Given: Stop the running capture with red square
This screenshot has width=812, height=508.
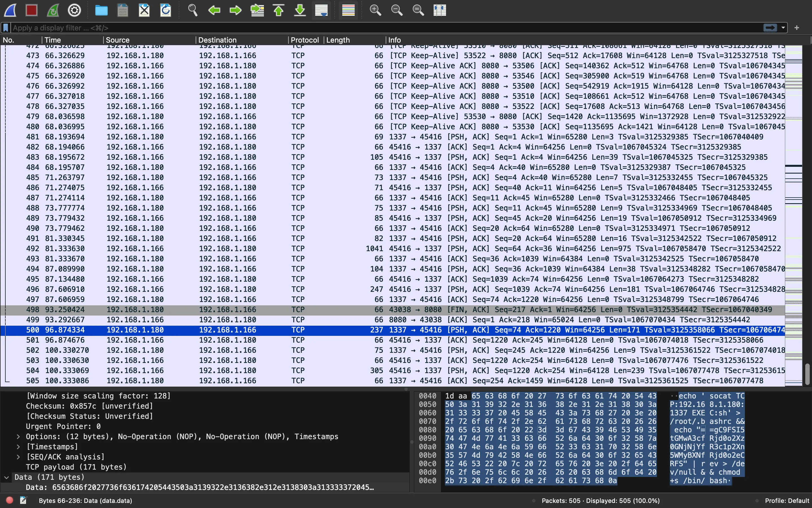Looking at the screenshot, I should coord(32,10).
